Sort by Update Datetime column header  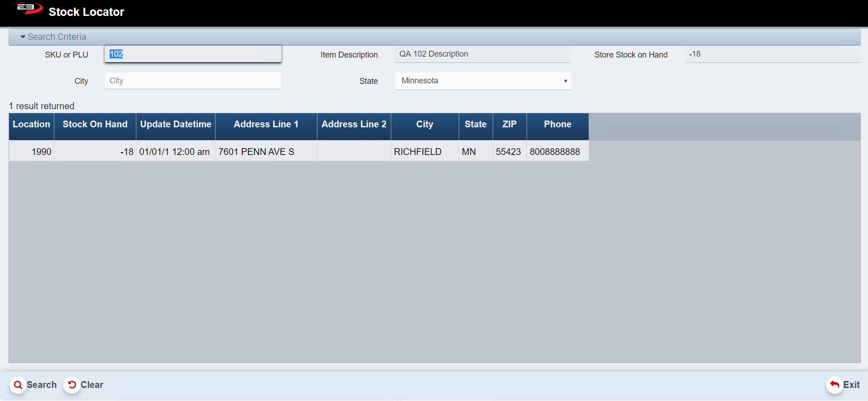click(176, 125)
